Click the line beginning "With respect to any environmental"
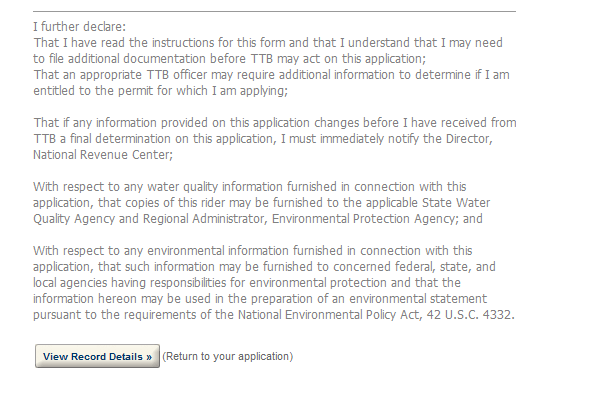This screenshot has width=615, height=408. [x=253, y=250]
